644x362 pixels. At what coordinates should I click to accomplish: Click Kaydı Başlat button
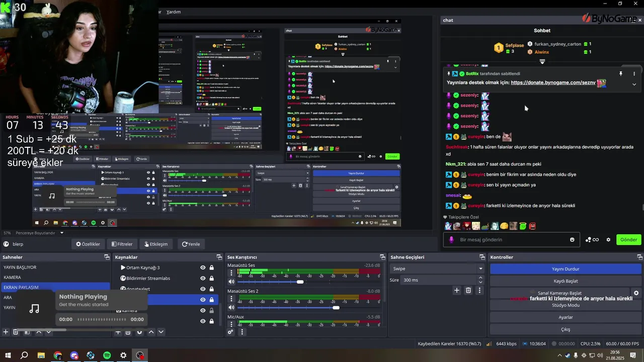click(566, 281)
